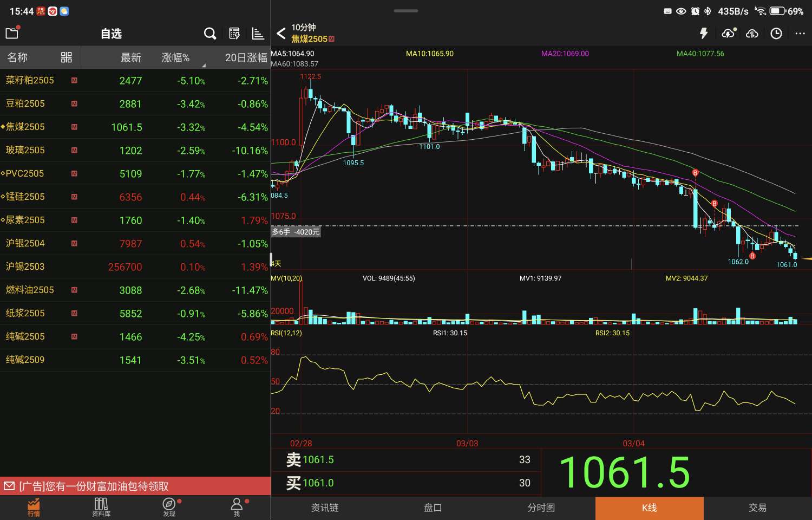
Task: Tap the alarm icon in status bar
Action: click(695, 11)
